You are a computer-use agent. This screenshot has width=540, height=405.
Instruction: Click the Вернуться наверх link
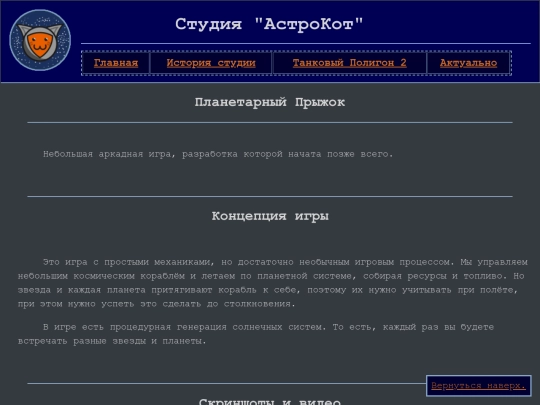(x=478, y=386)
